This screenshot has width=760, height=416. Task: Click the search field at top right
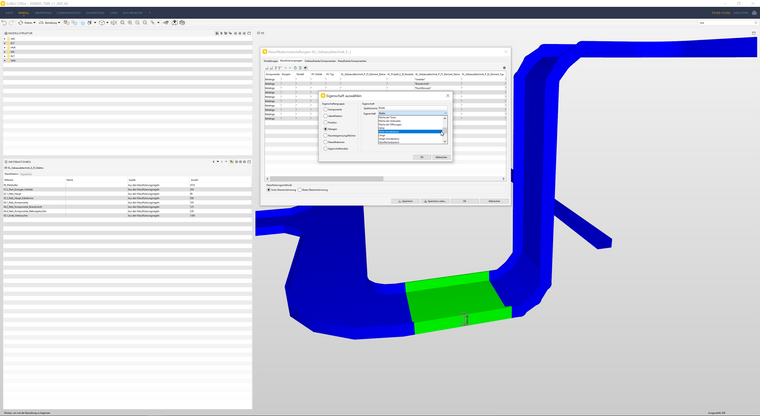(726, 23)
